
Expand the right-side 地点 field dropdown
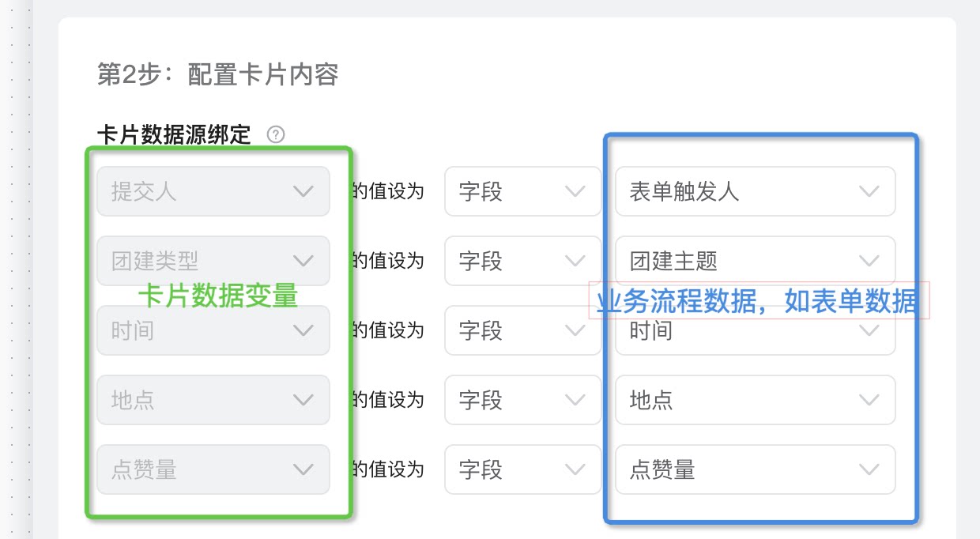pyautogui.click(x=756, y=400)
